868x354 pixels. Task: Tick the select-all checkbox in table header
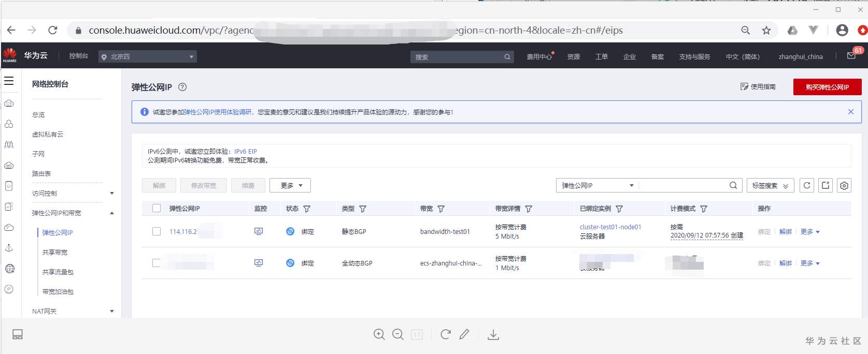(x=156, y=208)
